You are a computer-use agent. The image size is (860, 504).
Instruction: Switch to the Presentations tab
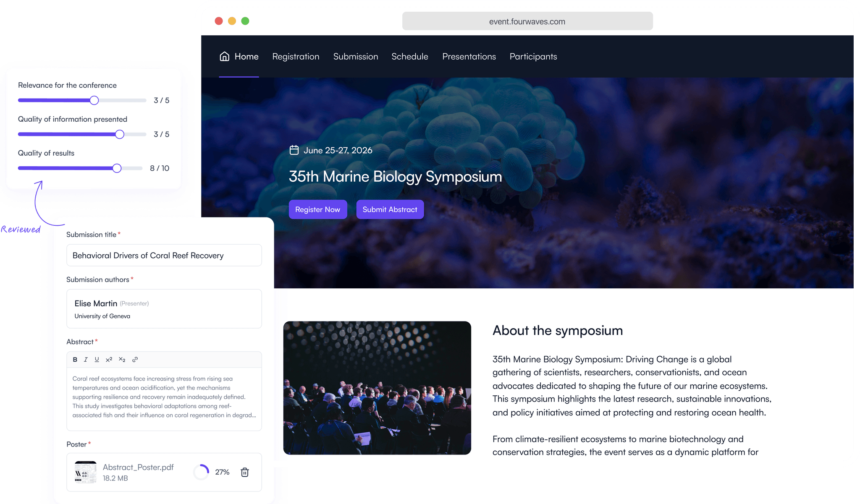pyautogui.click(x=469, y=56)
